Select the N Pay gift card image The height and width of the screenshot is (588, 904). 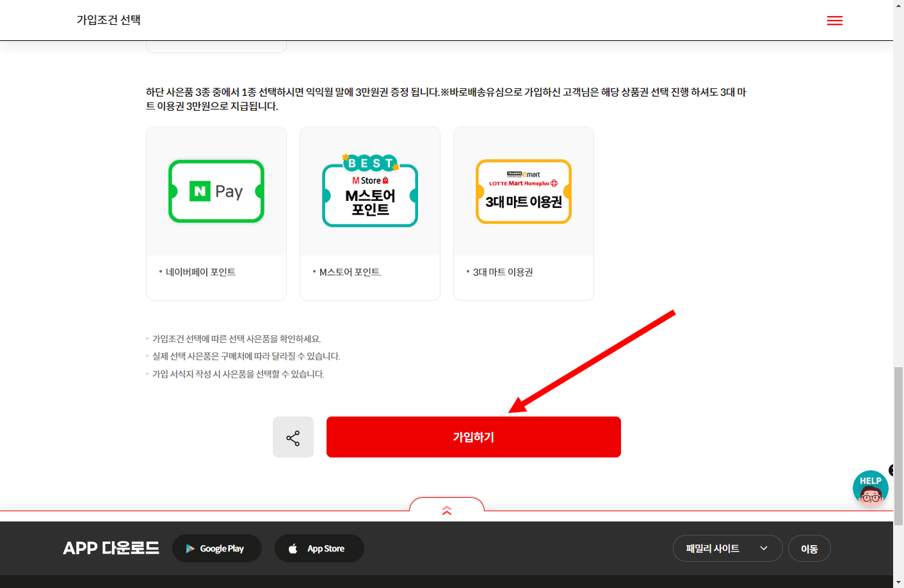click(x=216, y=191)
